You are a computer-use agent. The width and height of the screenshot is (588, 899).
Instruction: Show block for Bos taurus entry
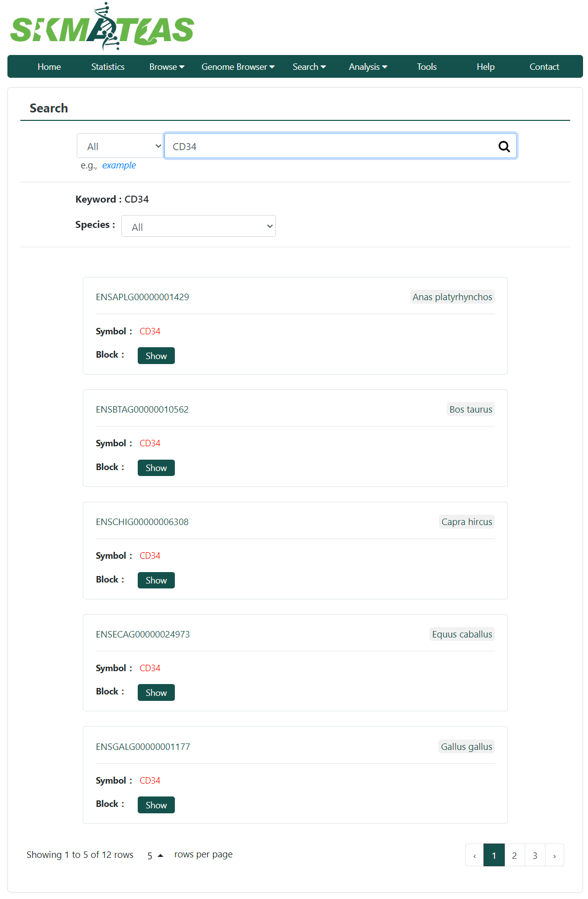coord(156,468)
